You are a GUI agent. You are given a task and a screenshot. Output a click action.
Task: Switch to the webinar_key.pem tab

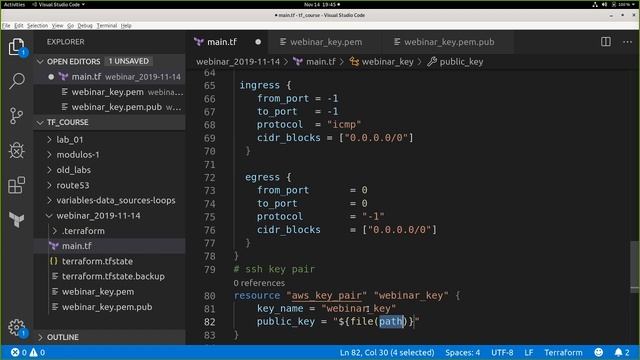pos(326,42)
